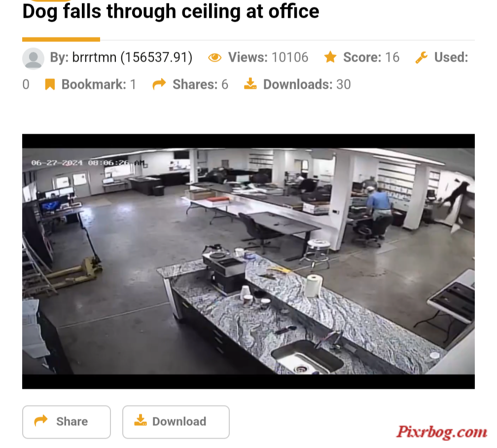This screenshot has width=497, height=448.
Task: Click the download icon inside Download button
Action: click(x=141, y=420)
